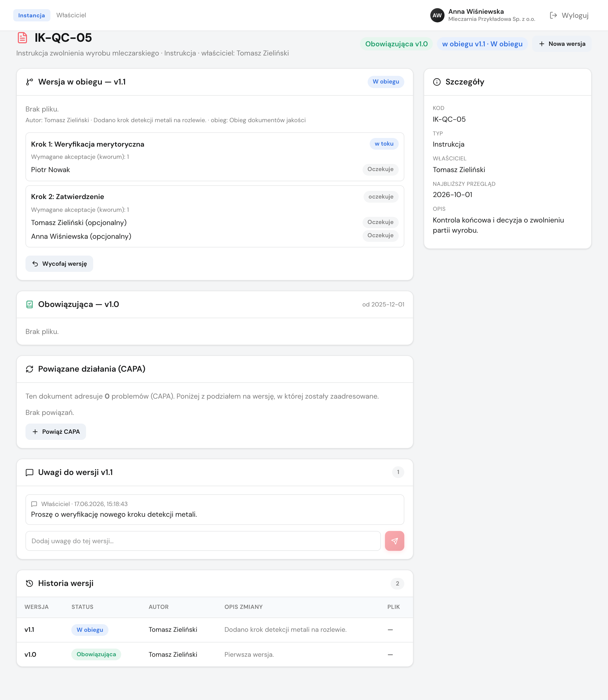Click Brak powiązań. text in CAPA card
Viewport: 608px width, 700px height.
tap(50, 413)
